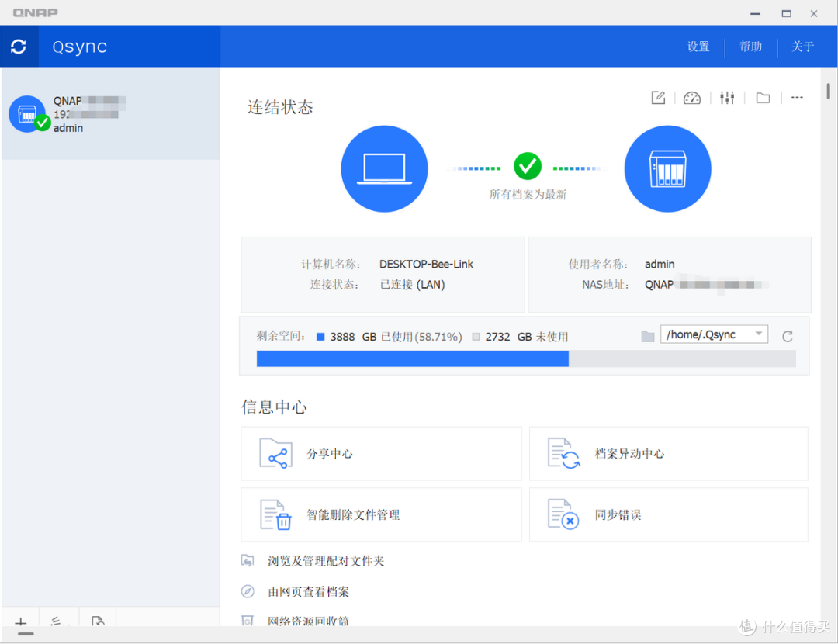Click the NAS device avatar icon in sidebar
This screenshot has height=644, width=838.
pyautogui.click(x=27, y=114)
